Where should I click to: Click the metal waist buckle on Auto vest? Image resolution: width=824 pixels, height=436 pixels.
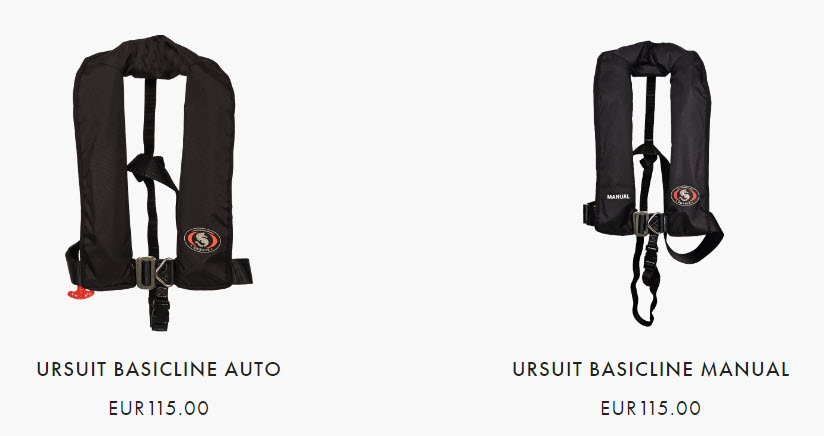[154, 273]
